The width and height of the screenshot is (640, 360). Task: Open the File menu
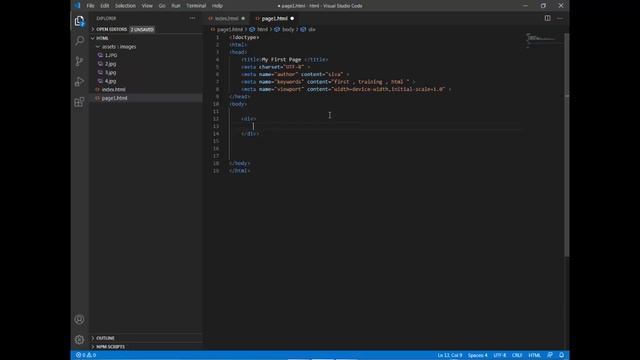click(x=90, y=6)
